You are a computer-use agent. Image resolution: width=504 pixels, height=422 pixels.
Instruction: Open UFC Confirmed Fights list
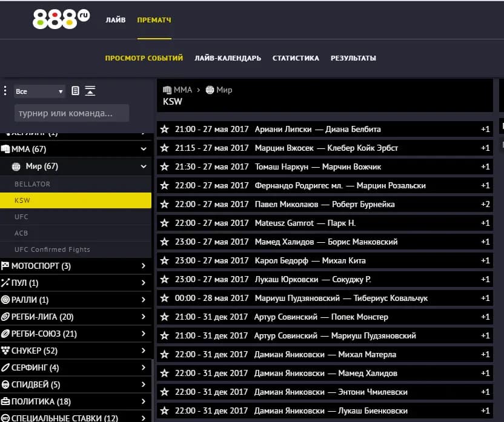pos(76,249)
